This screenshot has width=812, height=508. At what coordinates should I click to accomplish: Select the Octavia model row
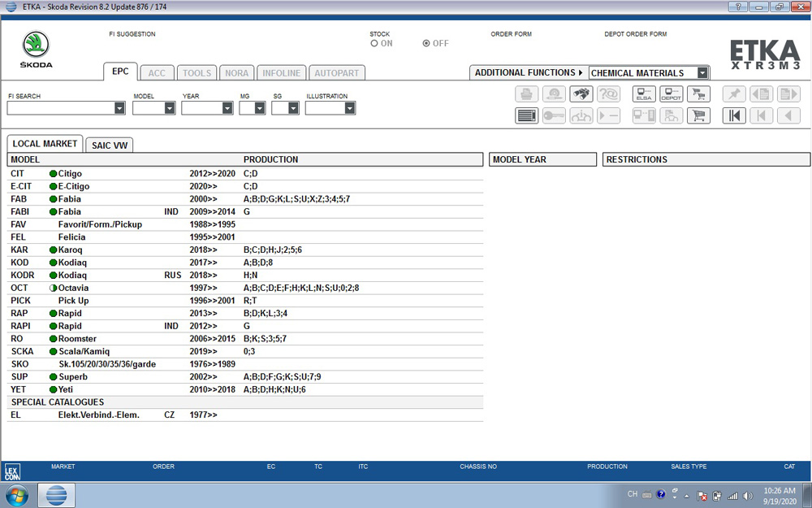click(x=245, y=288)
